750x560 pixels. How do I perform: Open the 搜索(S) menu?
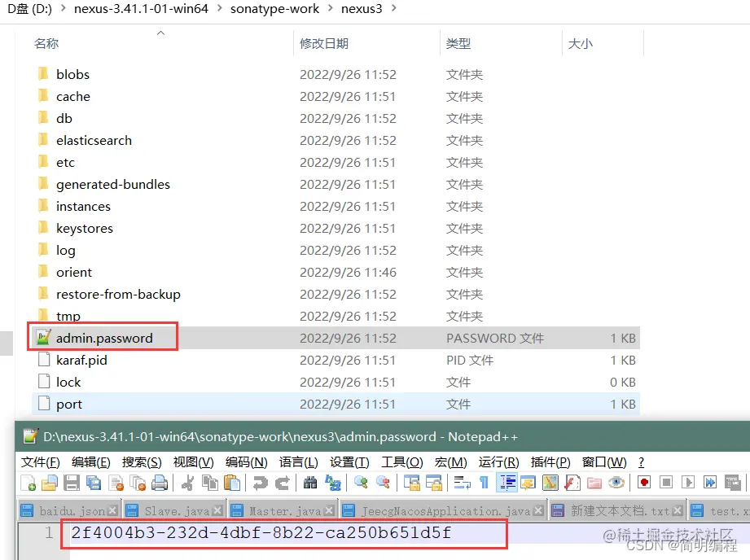142,462
